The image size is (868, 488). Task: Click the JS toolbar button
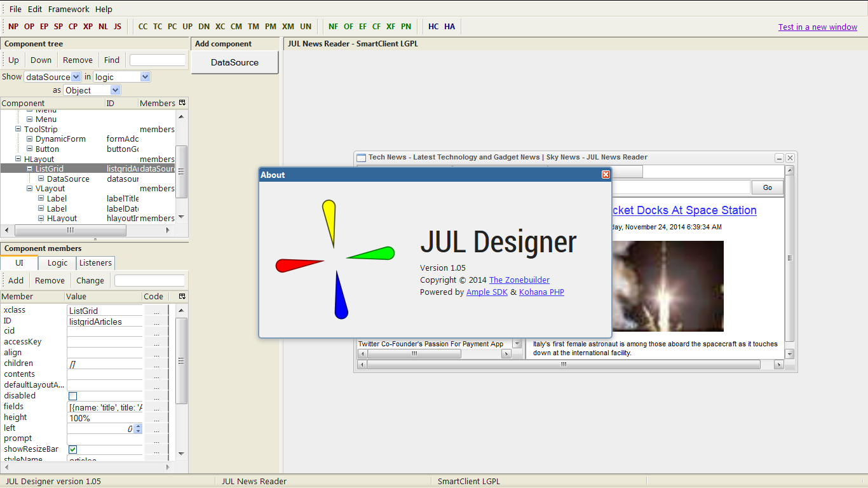(x=118, y=26)
